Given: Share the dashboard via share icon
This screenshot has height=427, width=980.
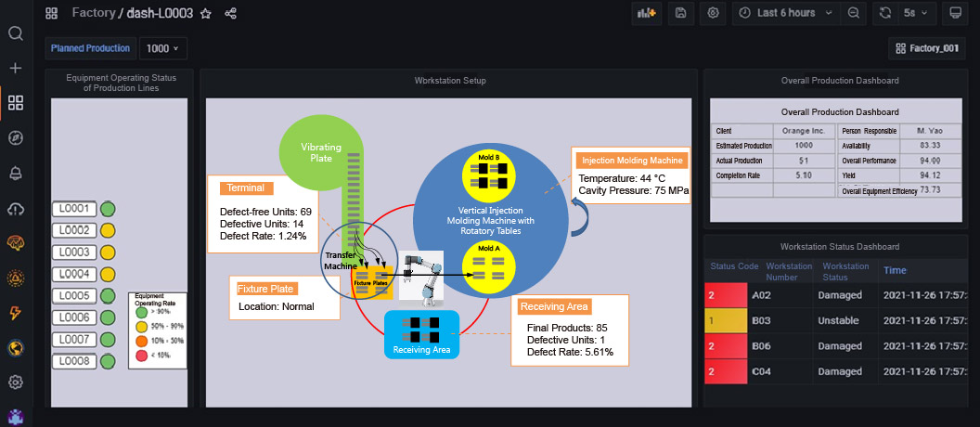Looking at the screenshot, I should (x=231, y=14).
